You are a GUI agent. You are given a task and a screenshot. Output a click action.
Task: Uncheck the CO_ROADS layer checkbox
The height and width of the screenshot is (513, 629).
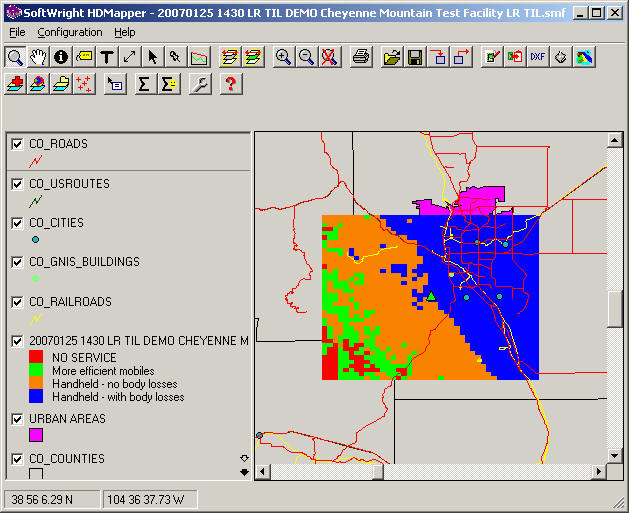point(17,144)
